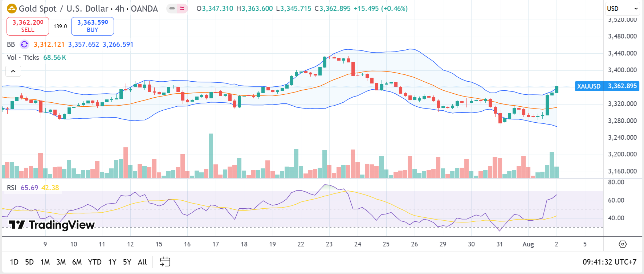Click the 3,400.000 price axis label
This screenshot has width=644, height=274.
(622, 70)
